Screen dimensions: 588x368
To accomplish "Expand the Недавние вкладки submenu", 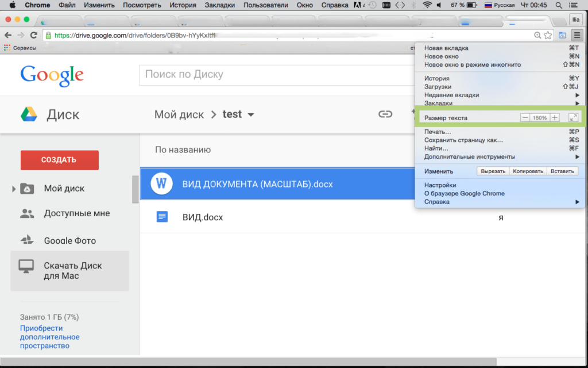I will (578, 95).
